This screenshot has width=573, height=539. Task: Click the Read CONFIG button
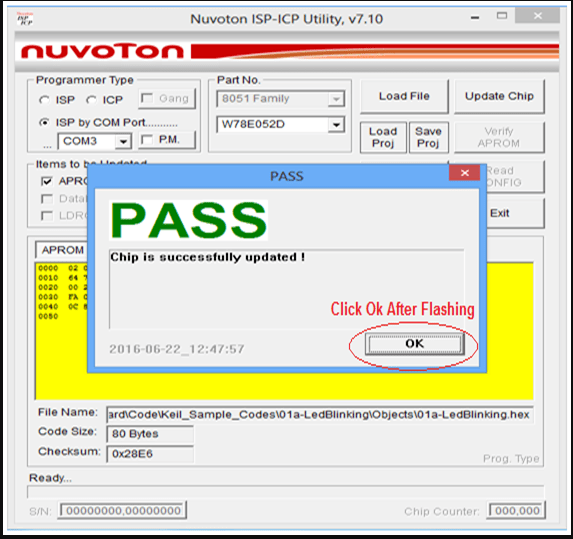[515, 176]
